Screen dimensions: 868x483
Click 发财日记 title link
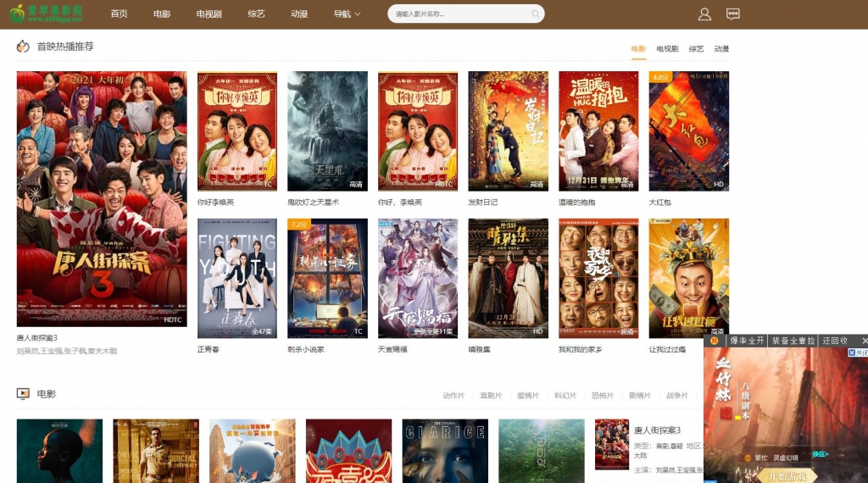click(x=482, y=202)
